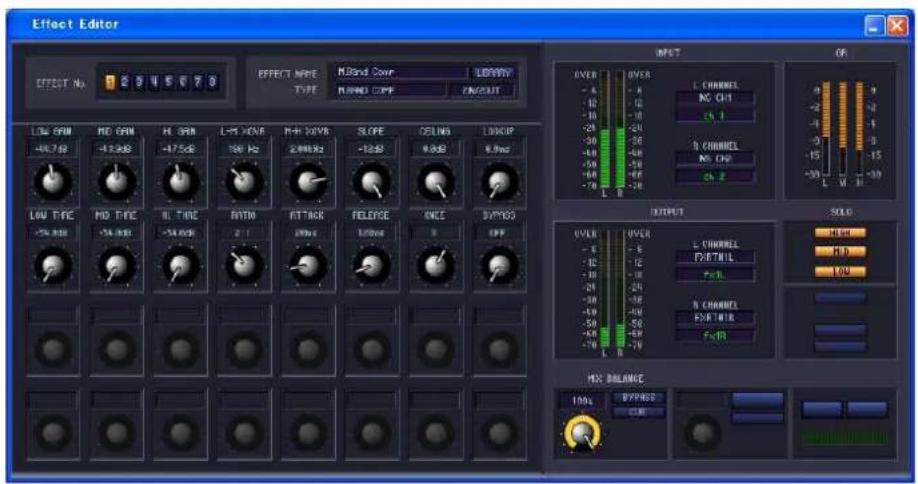Click the M-H XOVR knob

(308, 181)
